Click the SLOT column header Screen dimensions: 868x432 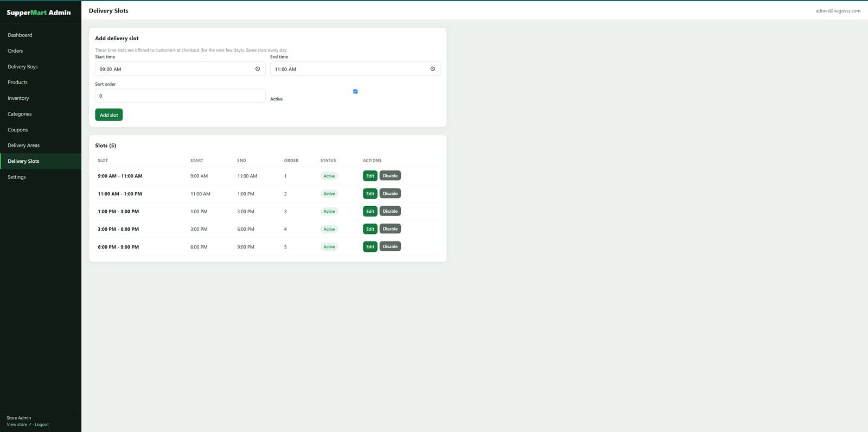[103, 161]
